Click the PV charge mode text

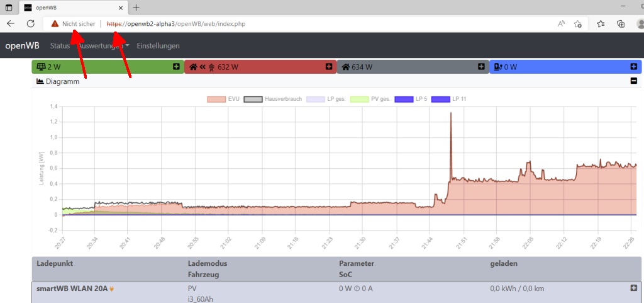tap(191, 289)
